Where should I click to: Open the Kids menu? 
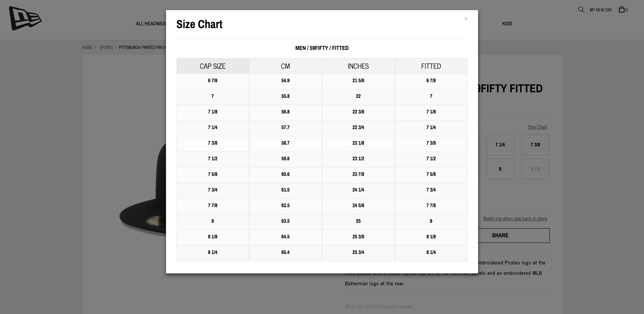(507, 24)
